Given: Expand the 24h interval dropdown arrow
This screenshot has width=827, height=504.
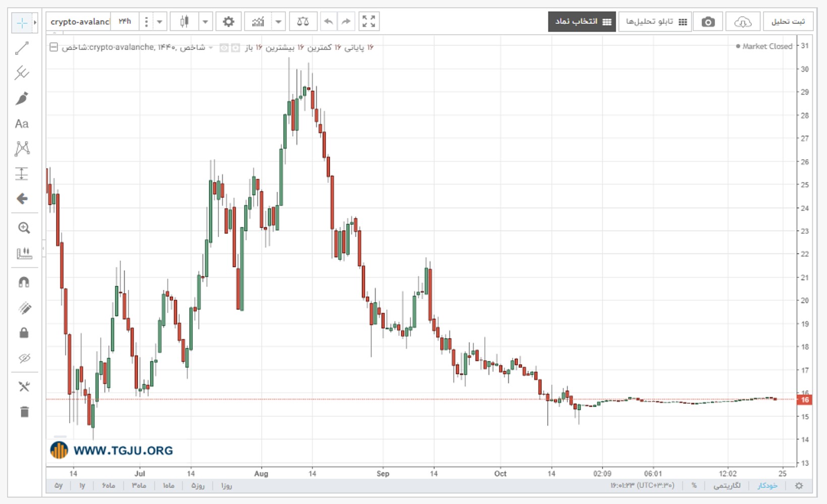Looking at the screenshot, I should click(x=159, y=22).
